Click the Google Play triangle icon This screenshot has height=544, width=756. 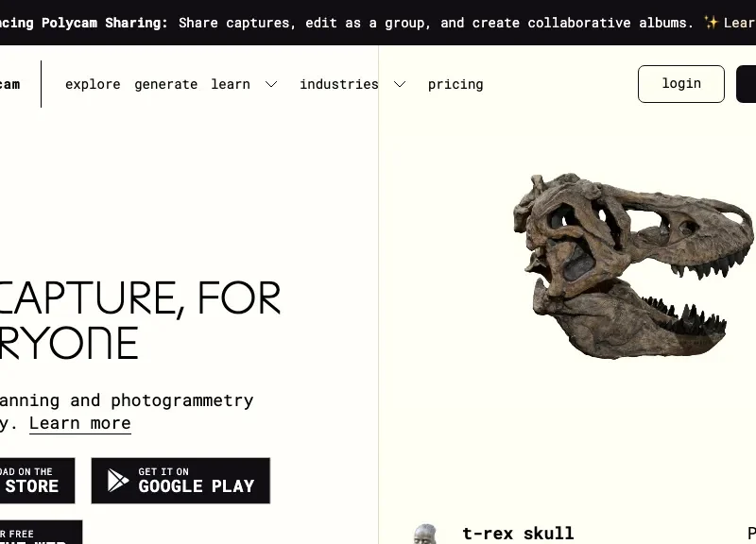(117, 480)
